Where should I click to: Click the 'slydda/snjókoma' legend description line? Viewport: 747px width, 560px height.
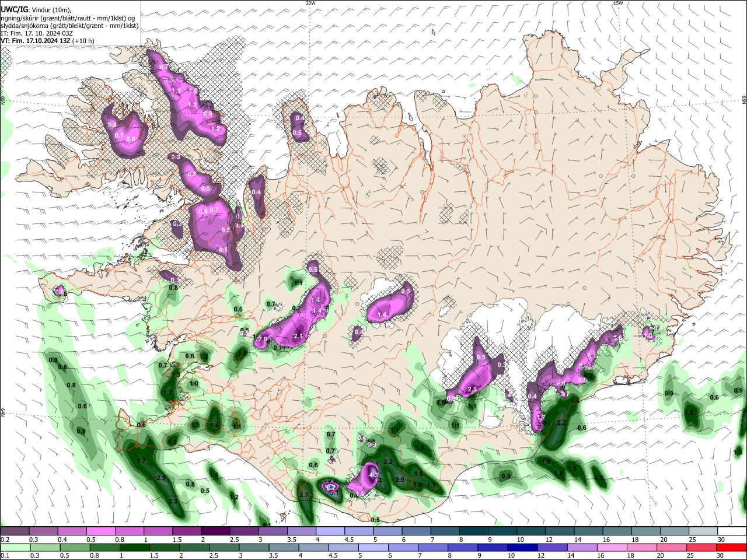click(69, 26)
